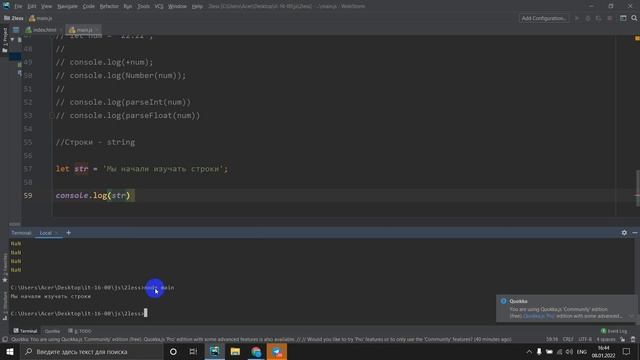Toggle code folding marker at line 53
Screen dimensions: 640x360
[x=51, y=116]
